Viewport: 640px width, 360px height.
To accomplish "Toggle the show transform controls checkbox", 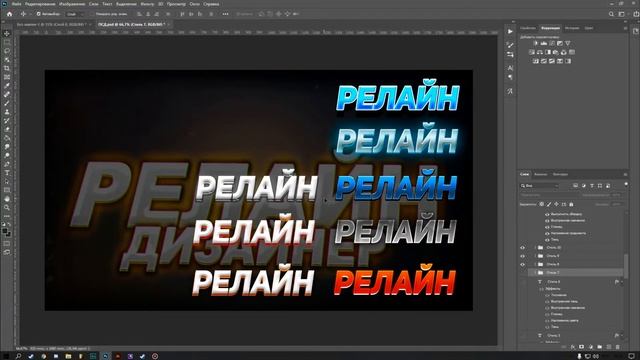I will [x=92, y=14].
